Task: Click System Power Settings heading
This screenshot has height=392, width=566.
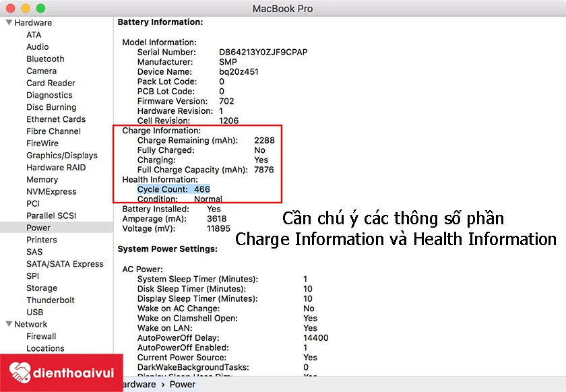Action: [x=168, y=249]
